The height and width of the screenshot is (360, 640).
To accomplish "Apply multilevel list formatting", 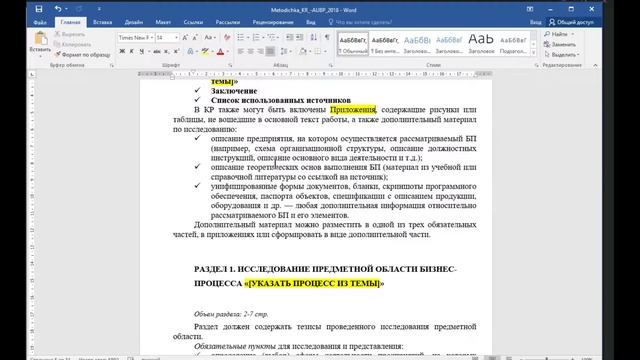I will tap(271, 38).
